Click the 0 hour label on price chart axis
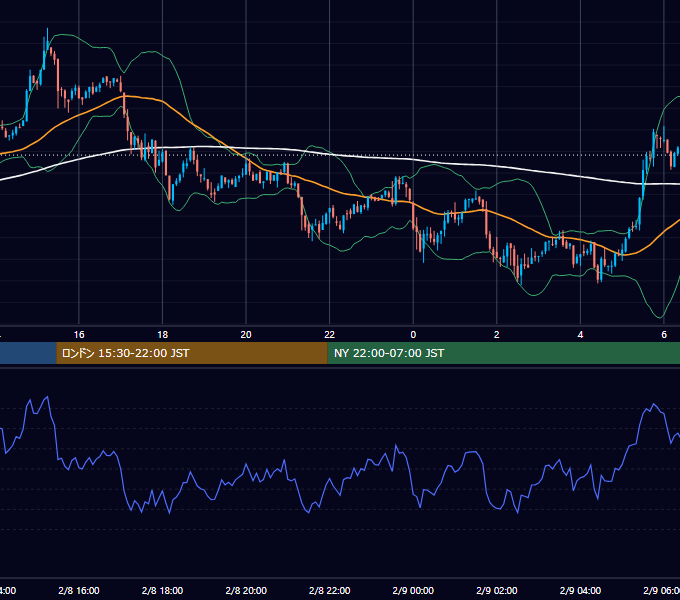680x600 pixels. [413, 334]
